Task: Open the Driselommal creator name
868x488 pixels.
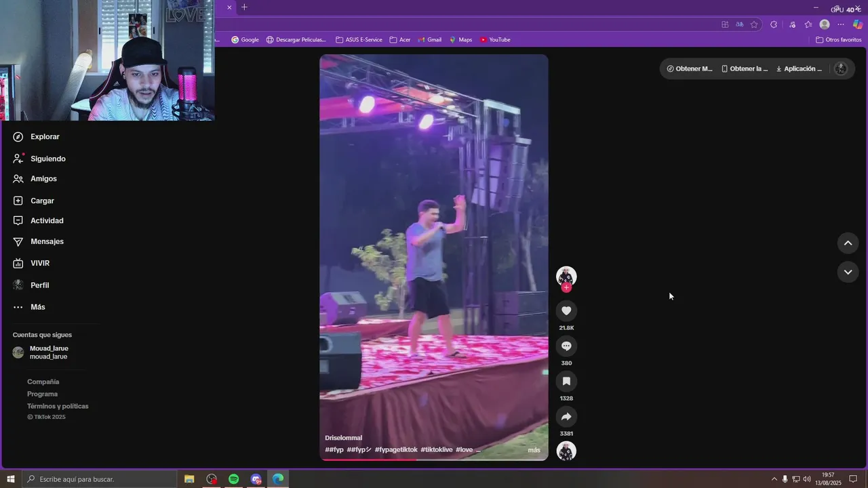Action: tap(344, 438)
